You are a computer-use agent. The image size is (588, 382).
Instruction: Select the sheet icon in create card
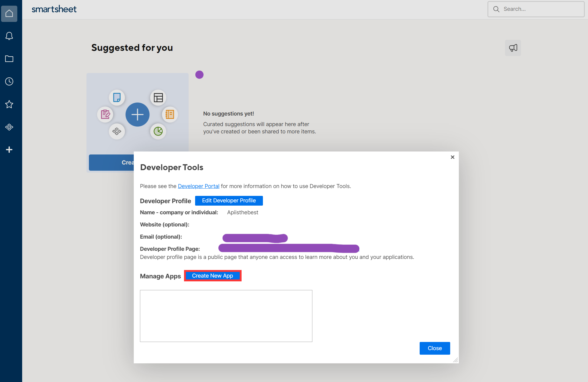[117, 97]
